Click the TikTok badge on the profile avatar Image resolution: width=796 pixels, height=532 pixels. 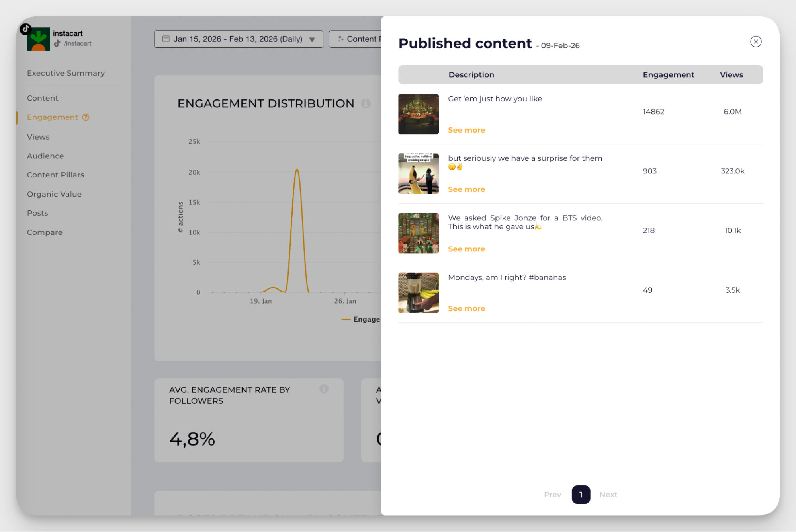point(25,29)
